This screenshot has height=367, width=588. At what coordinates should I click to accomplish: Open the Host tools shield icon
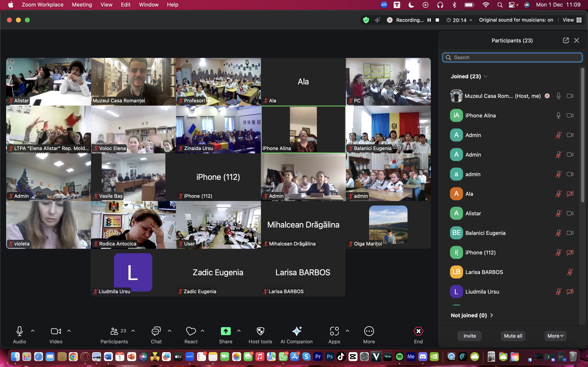pyautogui.click(x=260, y=331)
